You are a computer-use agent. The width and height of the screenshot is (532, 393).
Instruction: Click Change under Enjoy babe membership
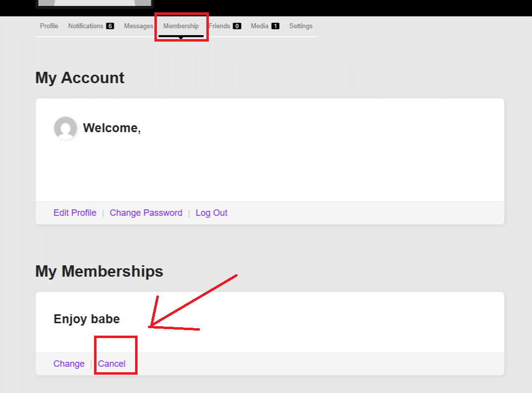click(69, 364)
